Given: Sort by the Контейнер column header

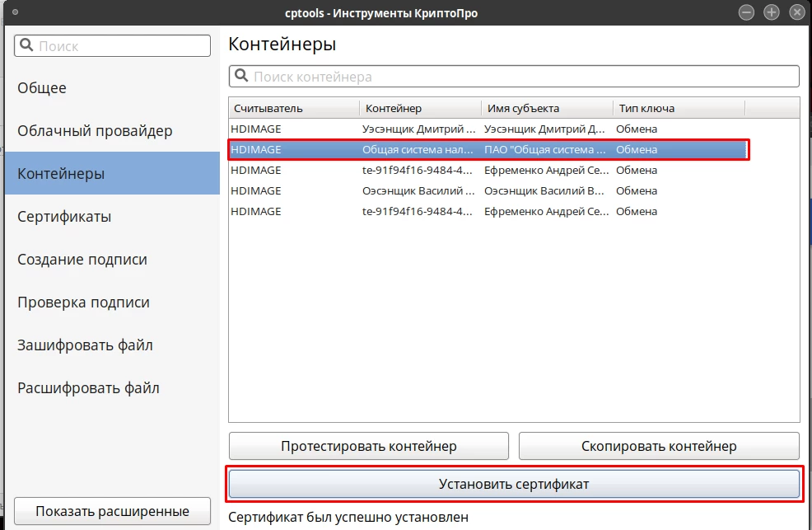Looking at the screenshot, I should (x=421, y=108).
